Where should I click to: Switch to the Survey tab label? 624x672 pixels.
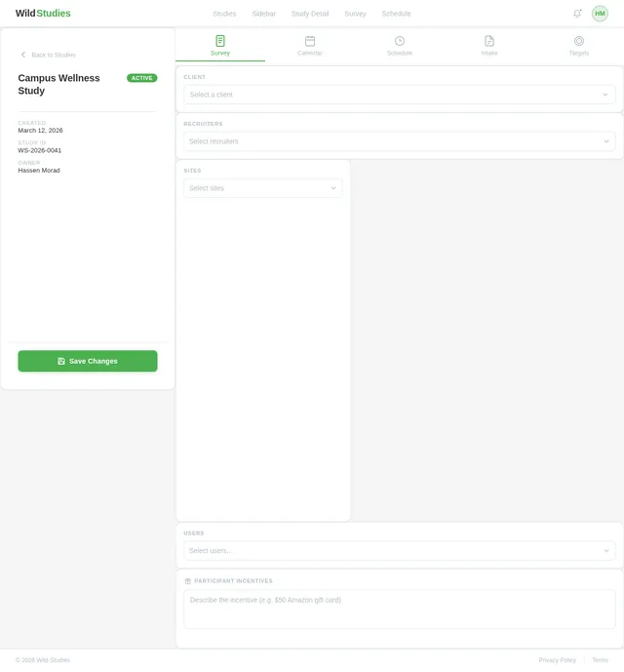(220, 53)
